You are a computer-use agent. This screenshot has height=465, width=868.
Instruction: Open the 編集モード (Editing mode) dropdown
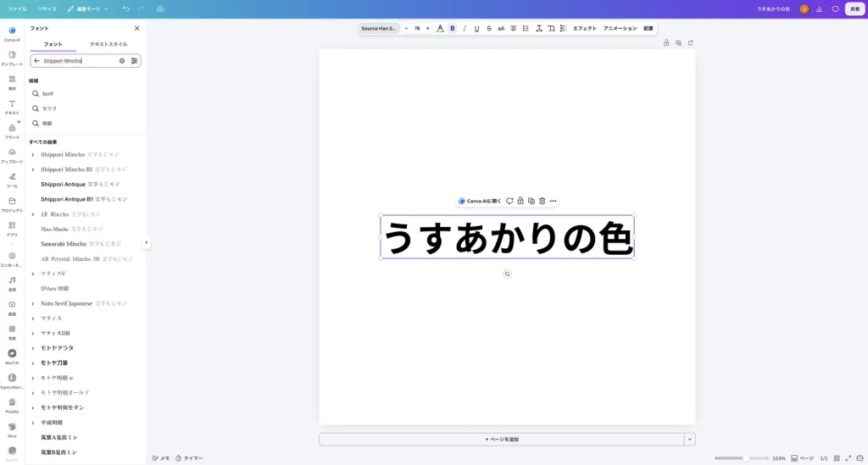pyautogui.click(x=88, y=8)
